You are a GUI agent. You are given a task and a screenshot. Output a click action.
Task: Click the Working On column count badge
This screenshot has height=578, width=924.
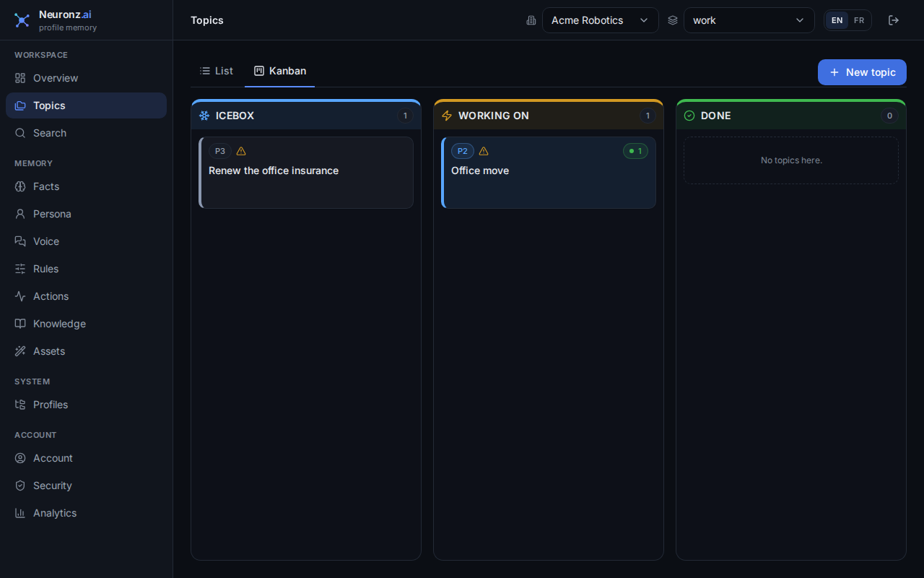(x=648, y=116)
